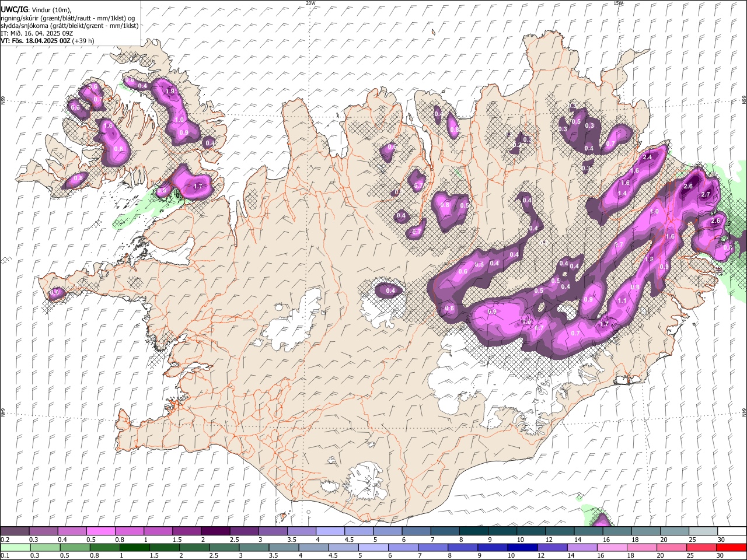
Task: Click the pale lavender 4 swatch in the snow scale
Action: (x=330, y=531)
